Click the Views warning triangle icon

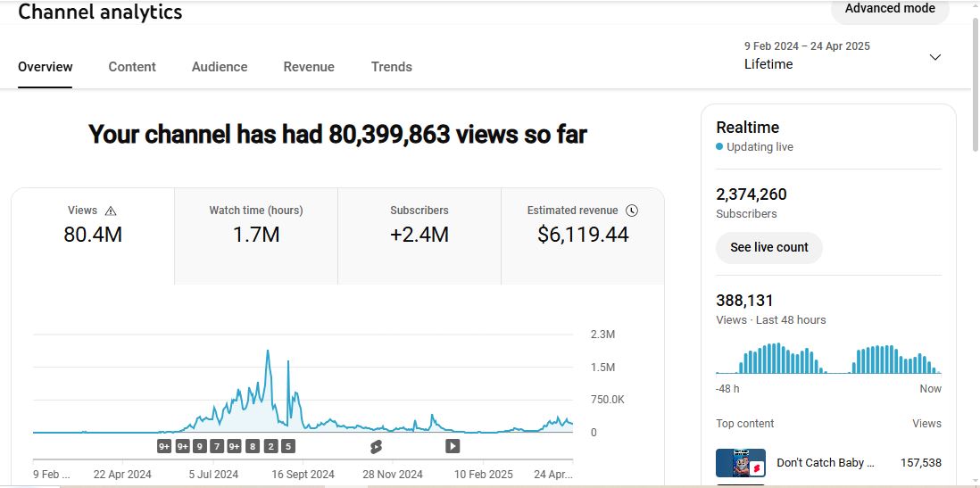coord(111,211)
